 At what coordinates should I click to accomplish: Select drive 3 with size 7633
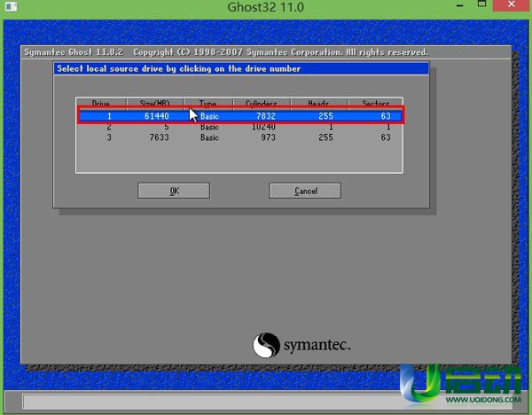240,137
